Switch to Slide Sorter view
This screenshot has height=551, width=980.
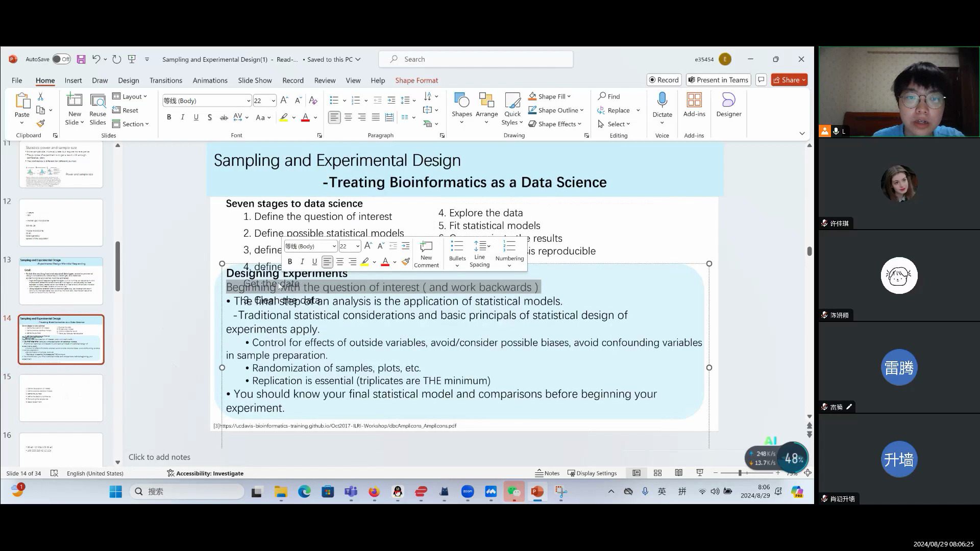(657, 473)
